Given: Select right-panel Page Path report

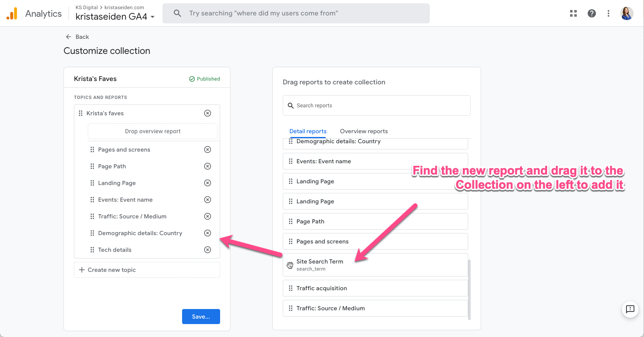Looking at the screenshot, I should (375, 221).
